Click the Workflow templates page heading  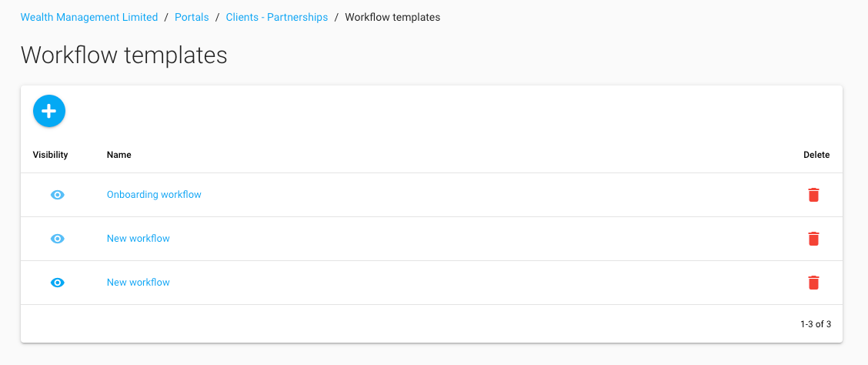click(x=124, y=55)
